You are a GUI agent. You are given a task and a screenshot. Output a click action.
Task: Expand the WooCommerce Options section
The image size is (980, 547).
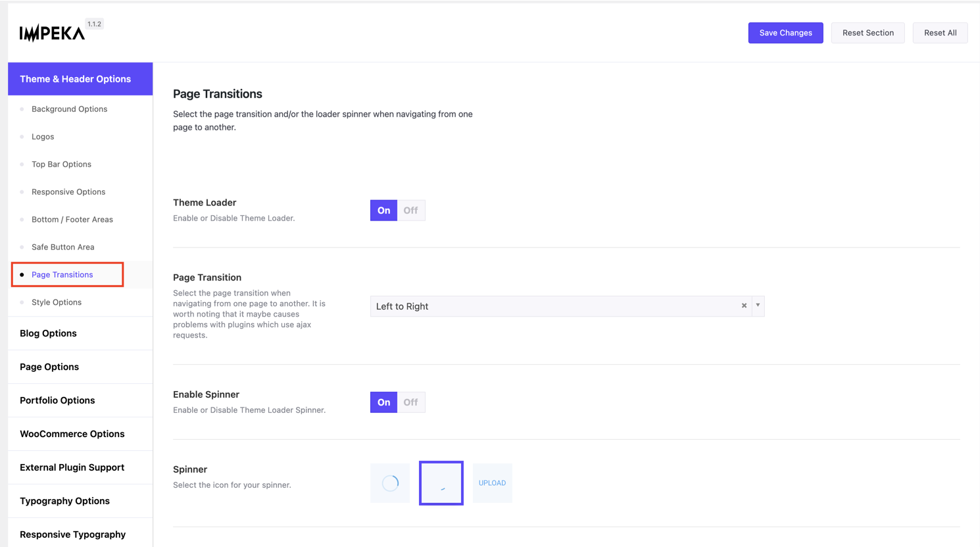72,434
